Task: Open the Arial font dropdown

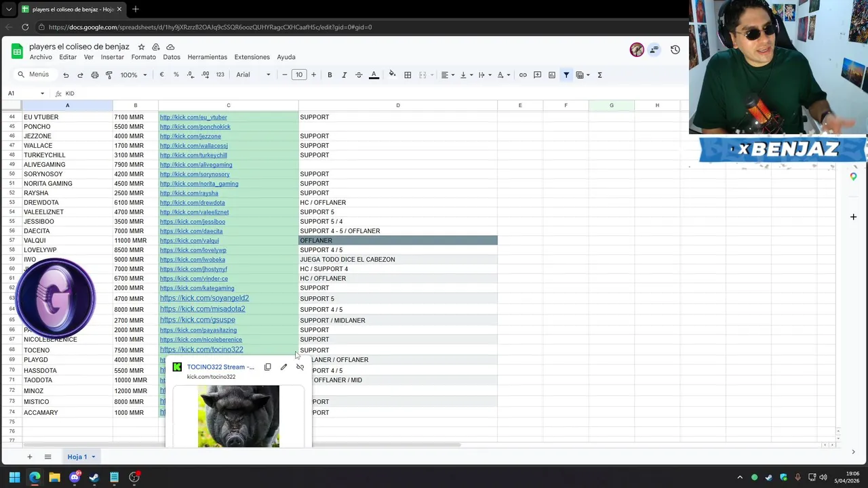Action: pos(253,75)
